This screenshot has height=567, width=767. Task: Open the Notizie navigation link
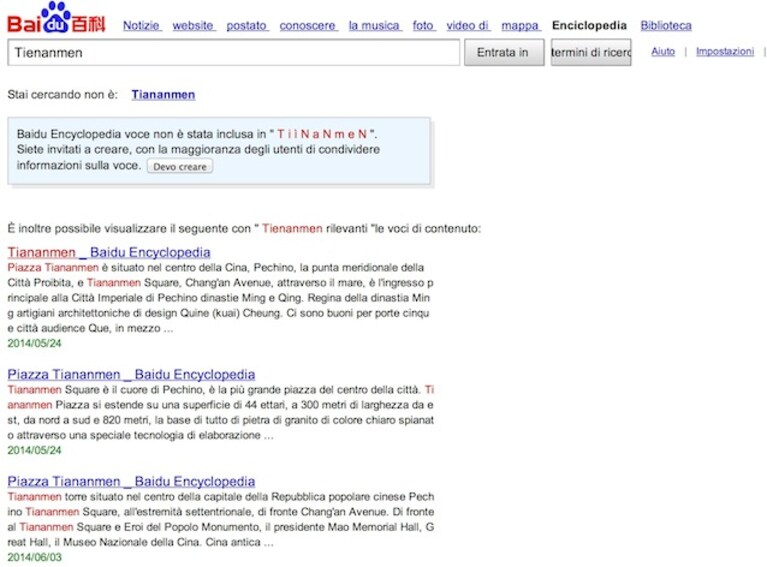pos(142,25)
